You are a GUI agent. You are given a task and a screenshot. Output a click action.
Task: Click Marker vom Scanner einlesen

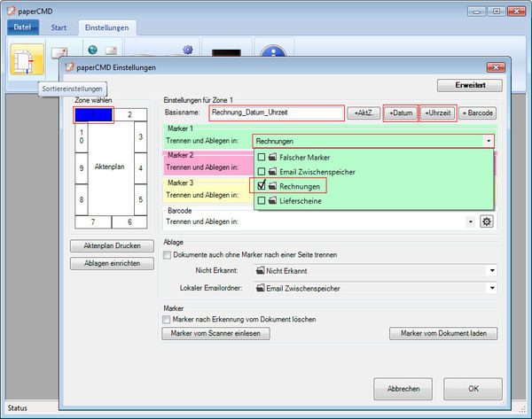[x=215, y=333]
